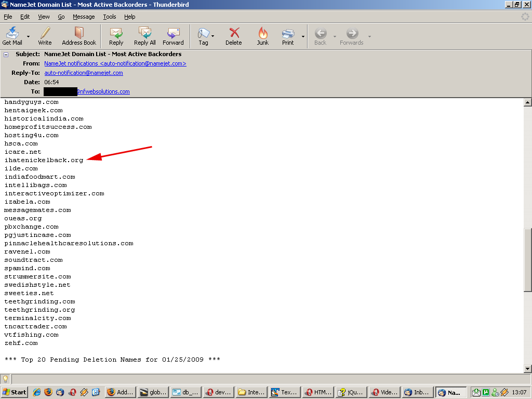Viewport: 532px width, 399px height.
Task: Open the View menu
Action: tap(44, 17)
